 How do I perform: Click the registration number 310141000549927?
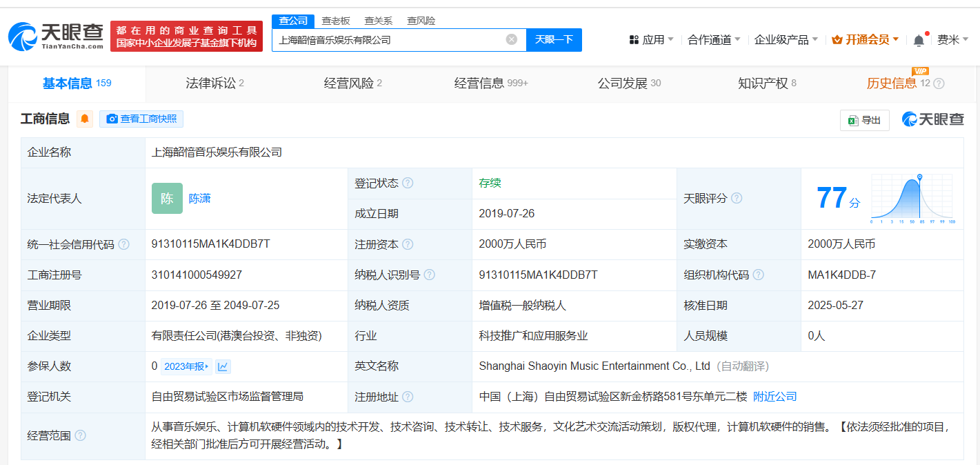[197, 275]
